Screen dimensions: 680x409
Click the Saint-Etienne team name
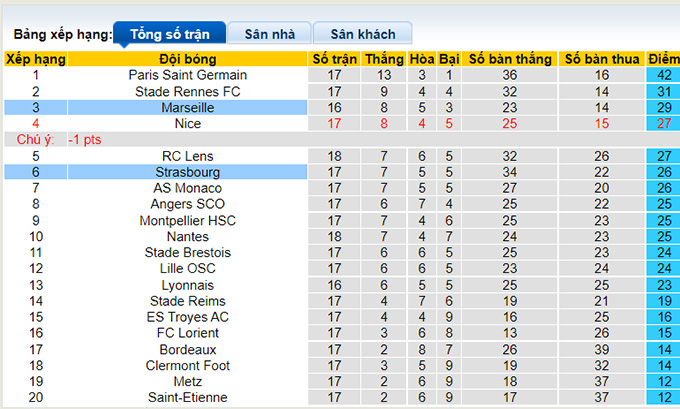click(x=188, y=398)
